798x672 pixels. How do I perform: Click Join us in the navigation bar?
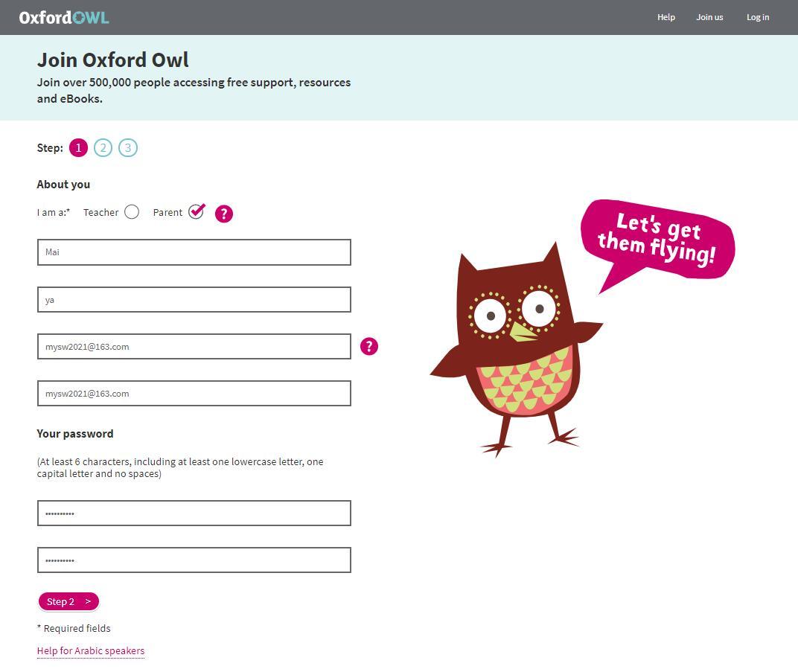click(x=709, y=17)
